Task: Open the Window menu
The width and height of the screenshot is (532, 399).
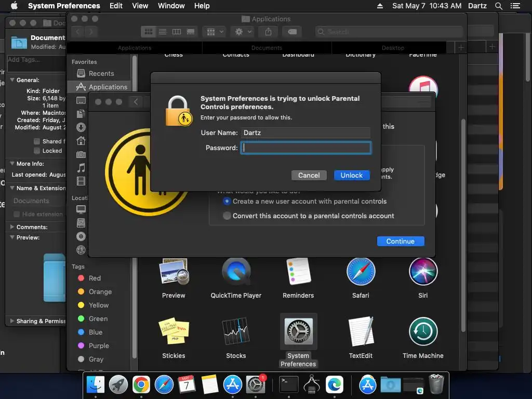Action: 171,6
